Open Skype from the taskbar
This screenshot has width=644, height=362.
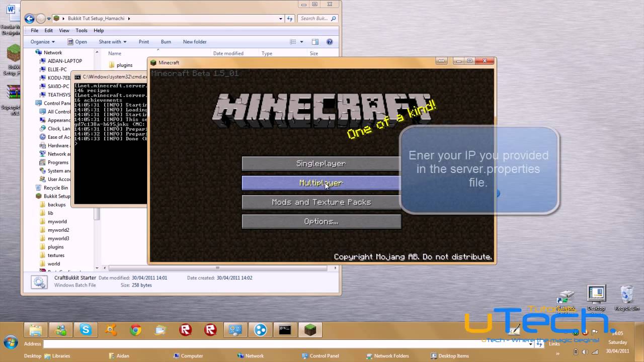click(86, 330)
